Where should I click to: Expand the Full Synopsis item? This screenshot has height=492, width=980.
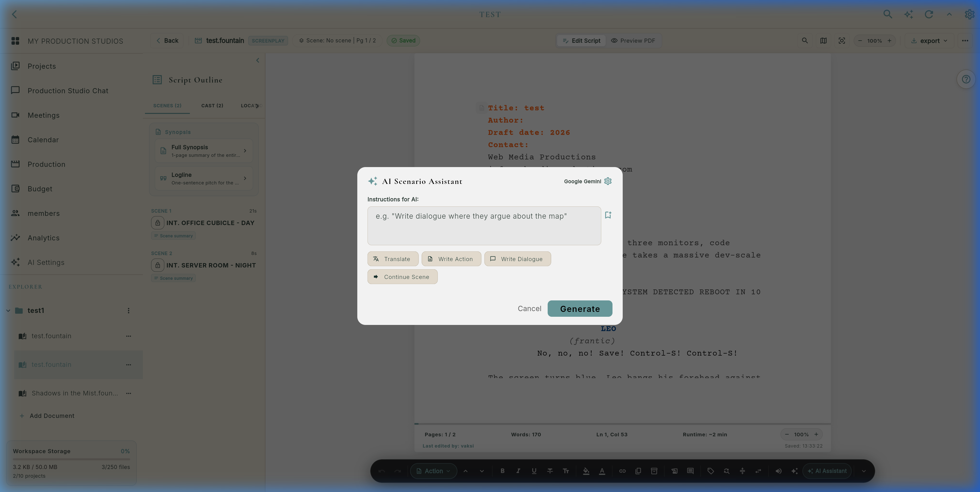tap(204, 151)
